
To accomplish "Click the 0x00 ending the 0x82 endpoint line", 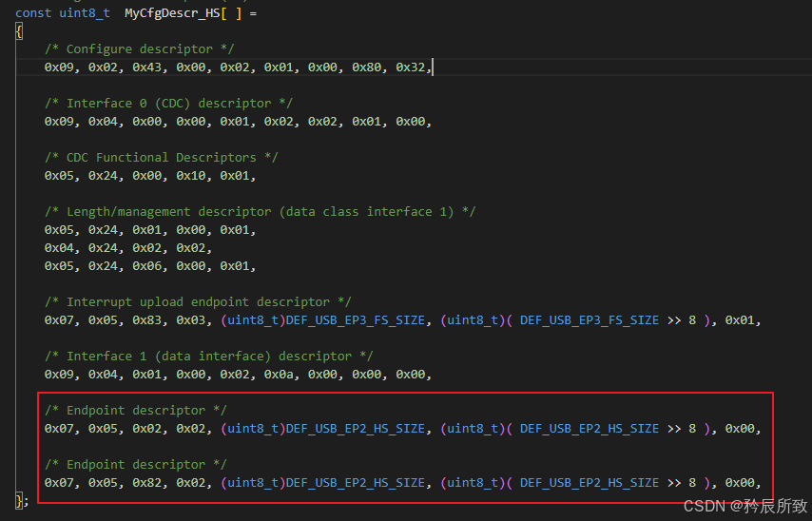I will point(740,483).
